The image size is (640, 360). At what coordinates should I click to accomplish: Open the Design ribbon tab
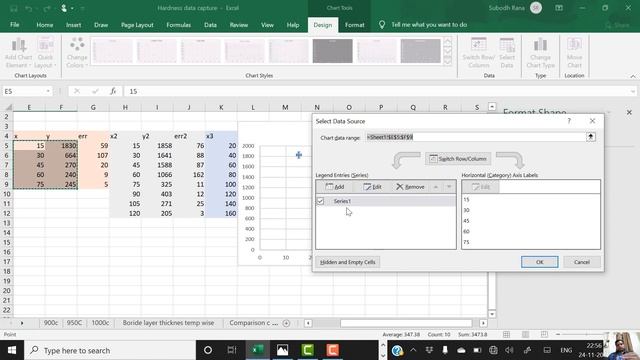point(322,25)
